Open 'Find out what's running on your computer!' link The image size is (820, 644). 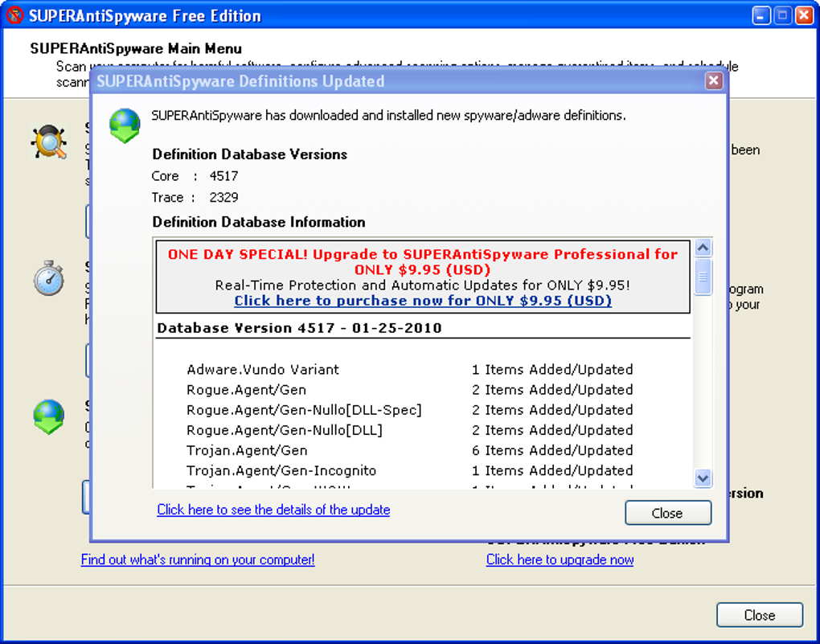point(198,560)
